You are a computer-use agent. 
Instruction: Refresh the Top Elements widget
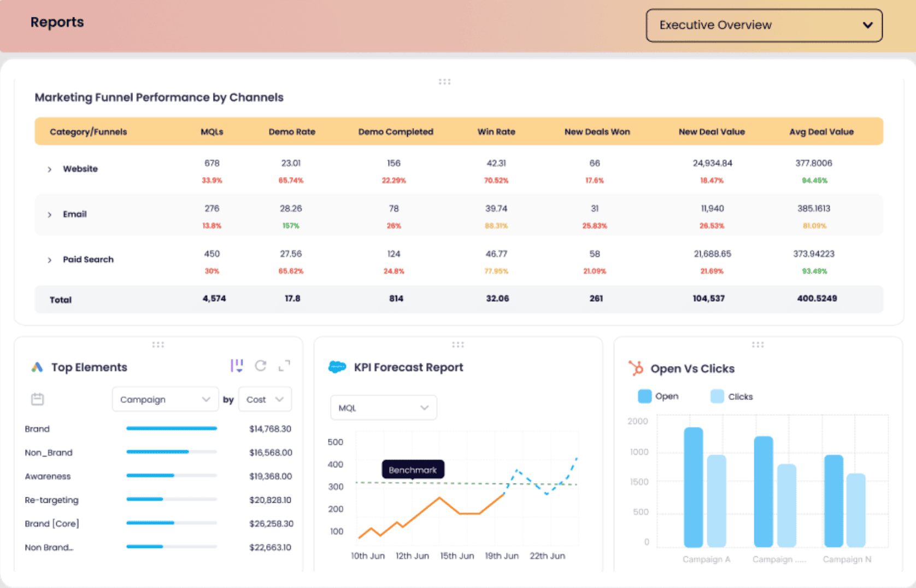(x=261, y=366)
